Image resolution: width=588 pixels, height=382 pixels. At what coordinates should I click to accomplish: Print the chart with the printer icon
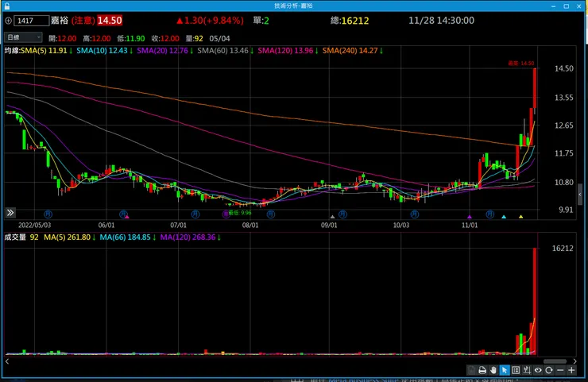(x=482, y=370)
